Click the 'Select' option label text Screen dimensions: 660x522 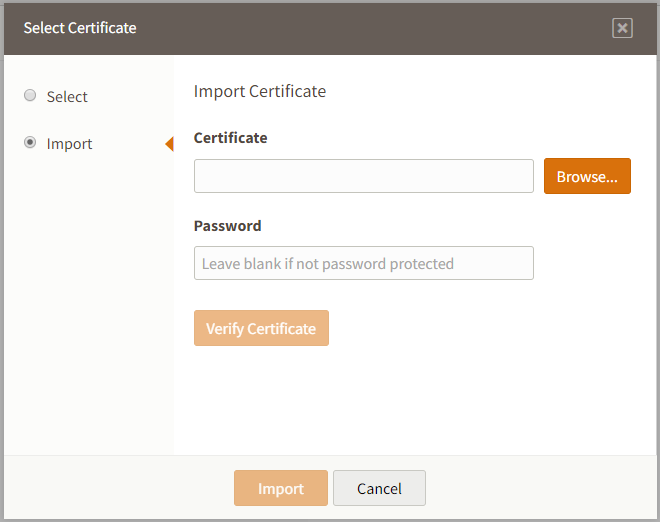(67, 97)
